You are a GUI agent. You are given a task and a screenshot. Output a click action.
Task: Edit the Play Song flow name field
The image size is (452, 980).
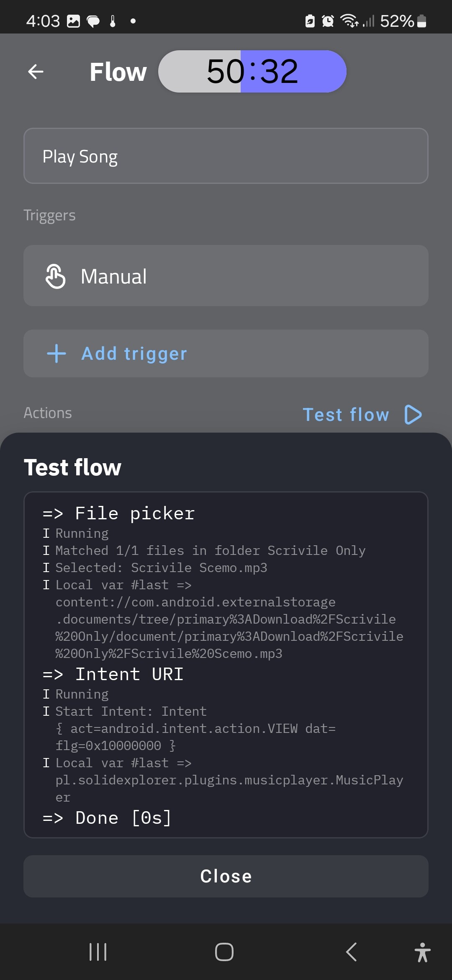click(x=226, y=156)
